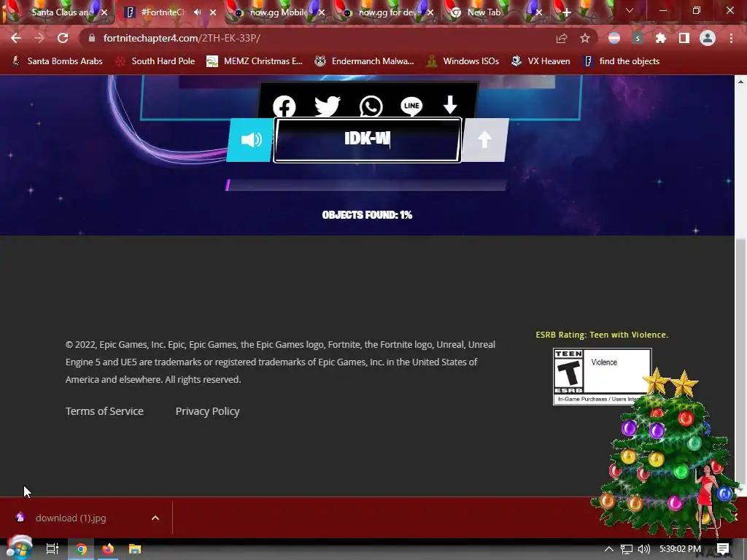Mute the page sound speaker button
The image size is (747, 560).
tap(251, 140)
